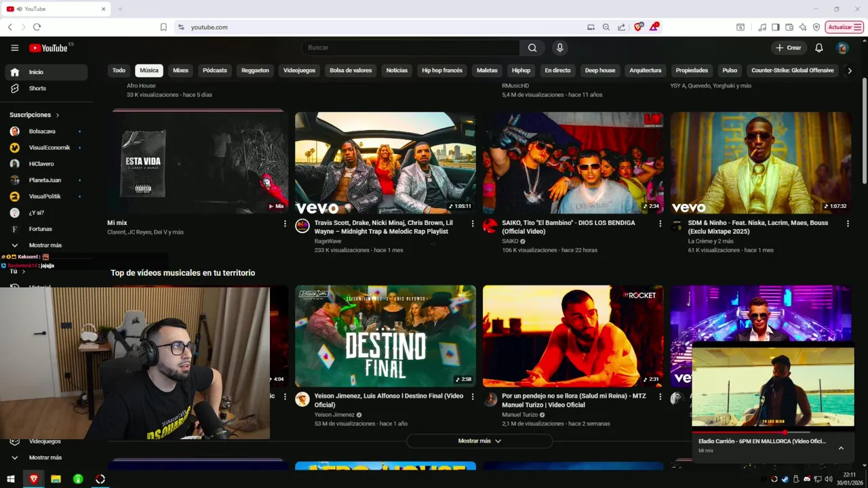Open the YouTube hamburger guide menu
This screenshot has height=488, width=868.
[14, 47]
